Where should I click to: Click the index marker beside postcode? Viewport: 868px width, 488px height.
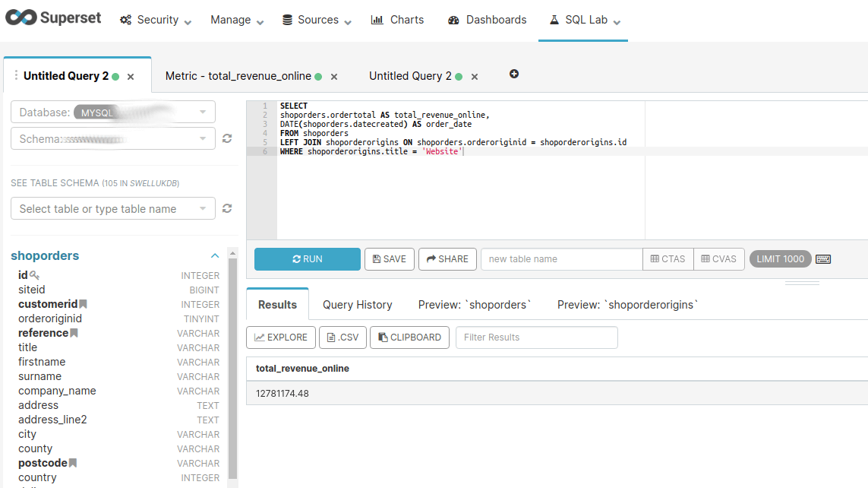pyautogui.click(x=72, y=463)
